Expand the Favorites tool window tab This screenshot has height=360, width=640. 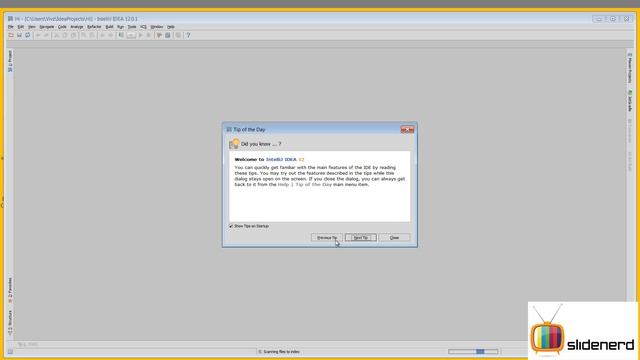coord(10,290)
